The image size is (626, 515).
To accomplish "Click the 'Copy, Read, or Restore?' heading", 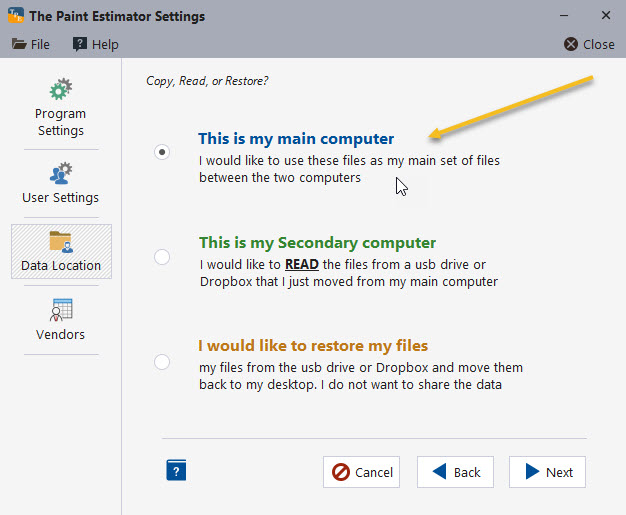I will 207,81.
